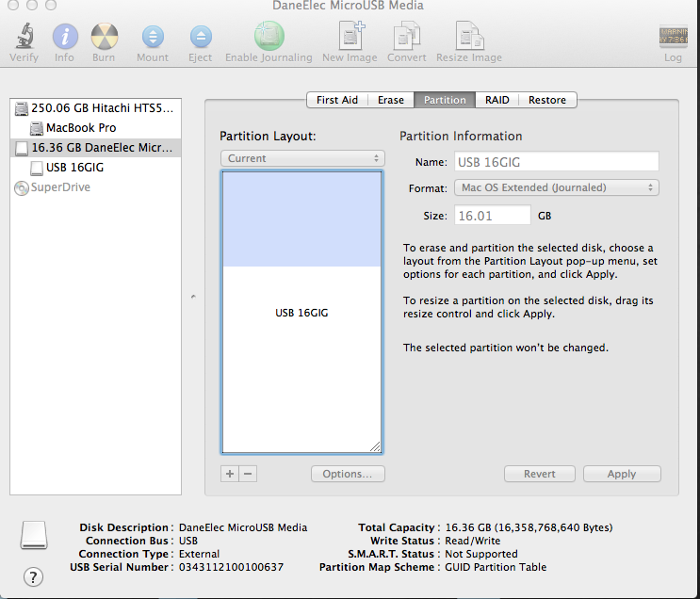Switch to the Partition tab
700x599 pixels.
[x=445, y=100]
